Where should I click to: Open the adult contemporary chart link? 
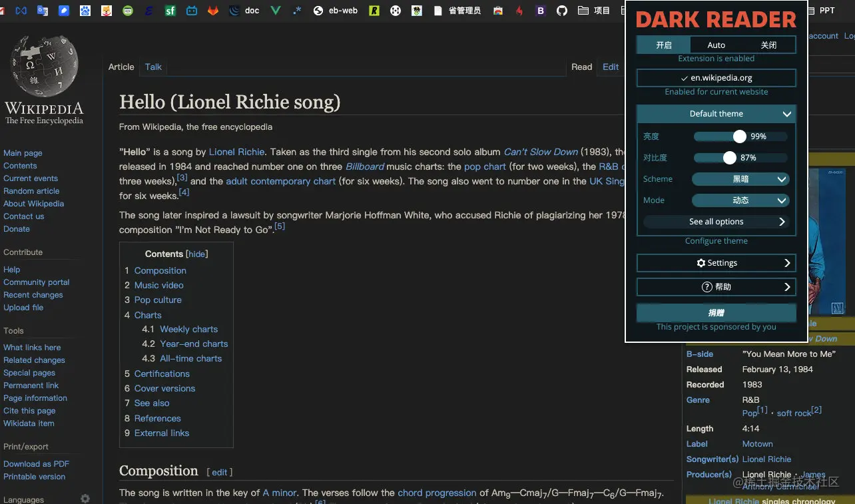coord(280,181)
